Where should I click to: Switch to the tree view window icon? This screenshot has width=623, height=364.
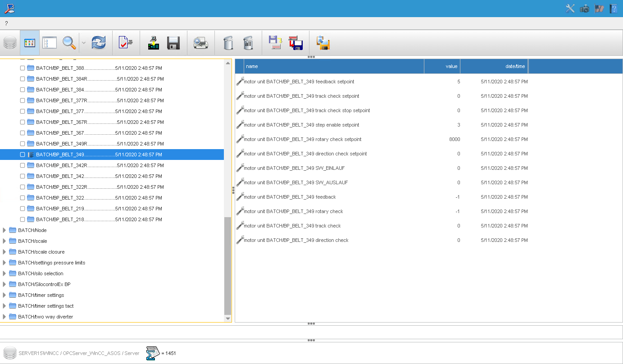(x=49, y=43)
